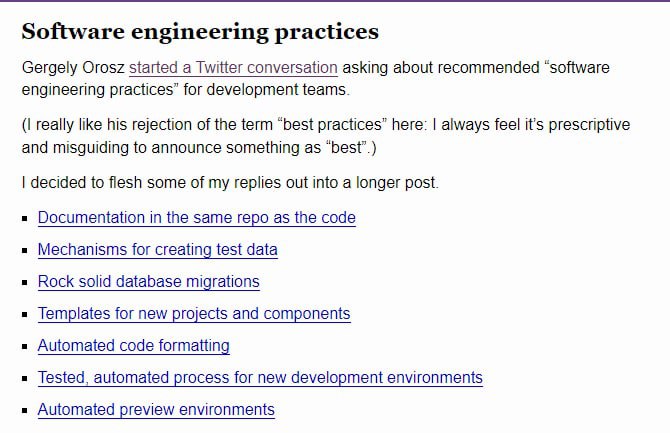Open "Documentation in the same repo" link

click(x=196, y=217)
